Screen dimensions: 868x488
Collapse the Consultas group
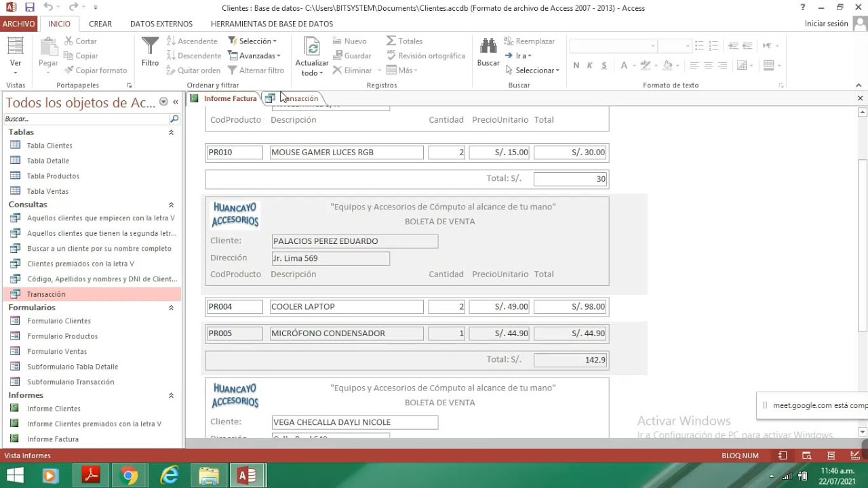(x=171, y=205)
